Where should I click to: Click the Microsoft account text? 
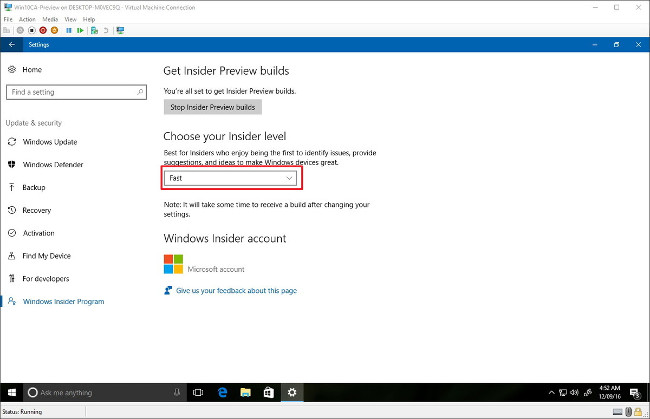pos(216,269)
